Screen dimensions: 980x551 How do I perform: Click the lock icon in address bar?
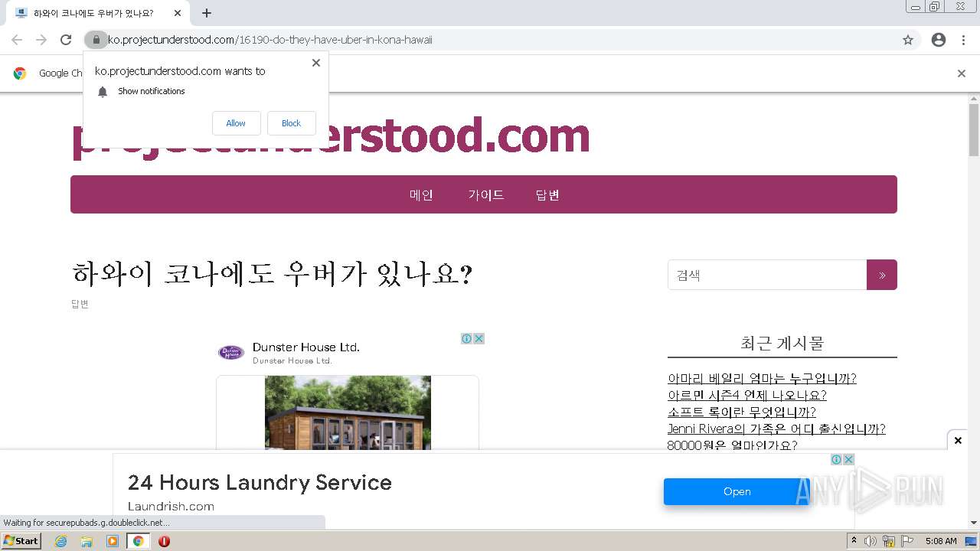(96, 40)
